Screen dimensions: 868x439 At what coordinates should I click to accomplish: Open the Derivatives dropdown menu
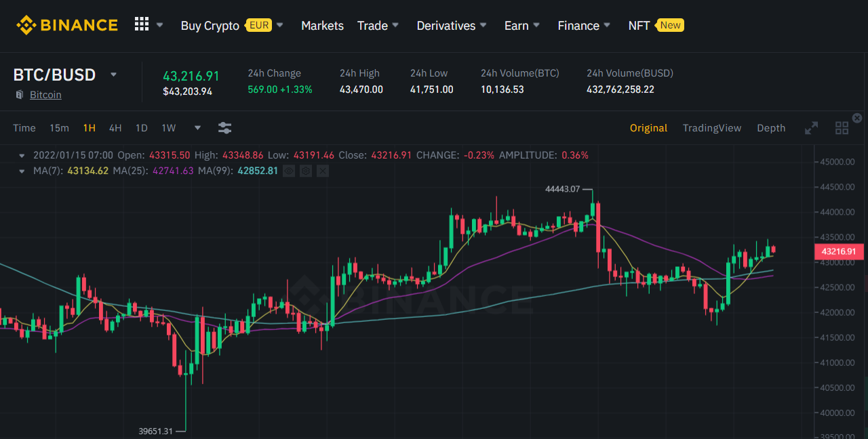pyautogui.click(x=452, y=25)
